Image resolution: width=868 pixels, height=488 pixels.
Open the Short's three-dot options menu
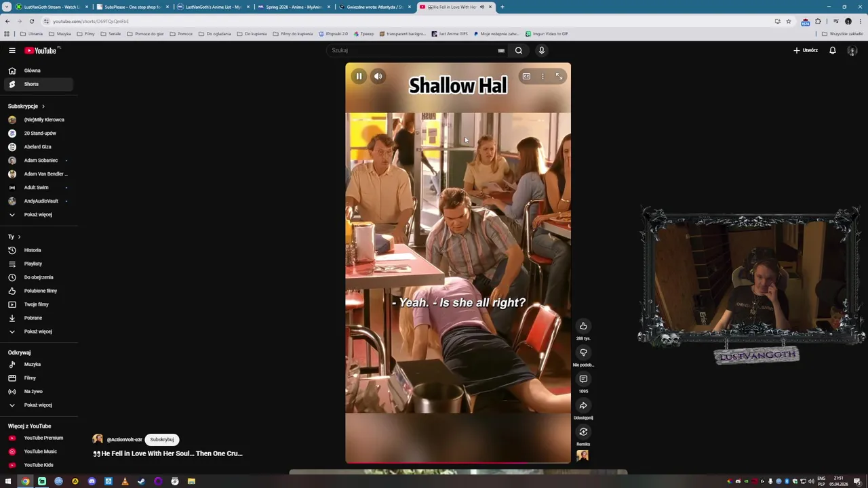point(542,77)
